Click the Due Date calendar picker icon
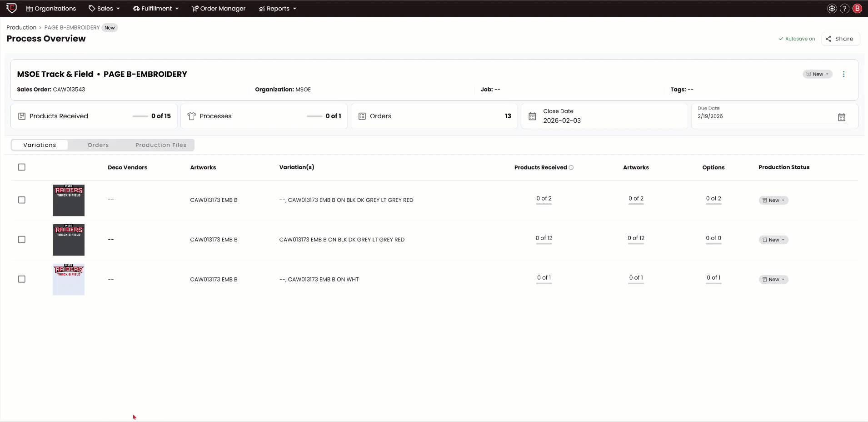Image resolution: width=868 pixels, height=422 pixels. click(842, 117)
